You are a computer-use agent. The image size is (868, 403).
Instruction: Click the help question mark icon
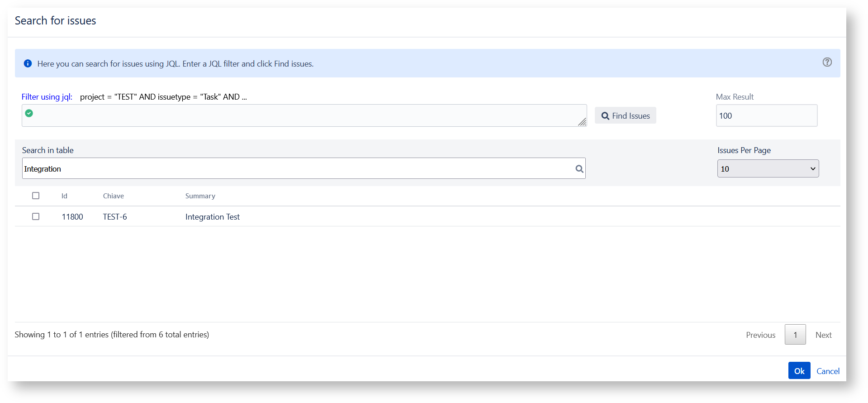click(x=827, y=62)
